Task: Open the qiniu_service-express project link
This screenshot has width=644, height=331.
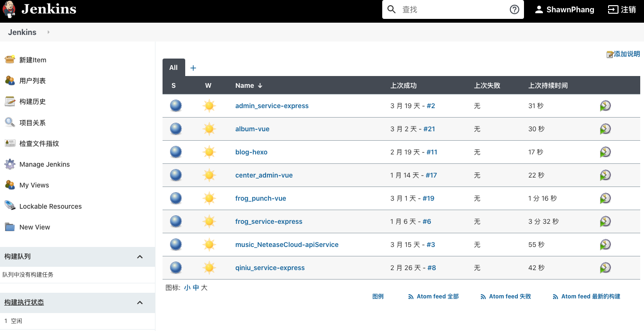Action: [270, 268]
